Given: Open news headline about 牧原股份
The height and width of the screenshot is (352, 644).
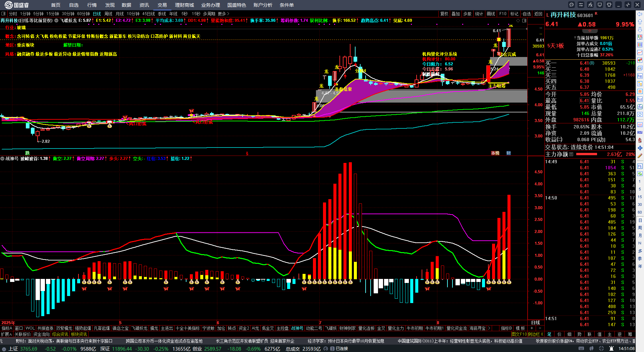Looking at the screenshot, I should click(x=585, y=341).
